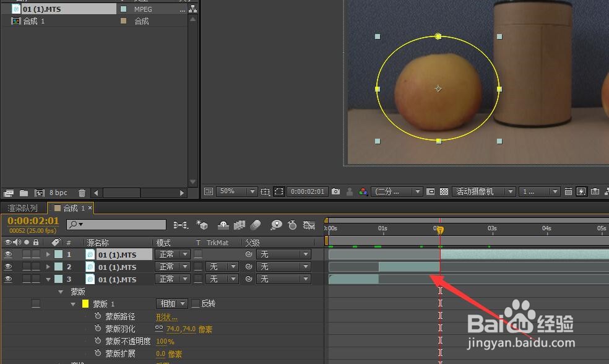Viewport: 609px width, 364px height.
Task: Toggle transparency grid in viewer
Action: click(x=444, y=191)
